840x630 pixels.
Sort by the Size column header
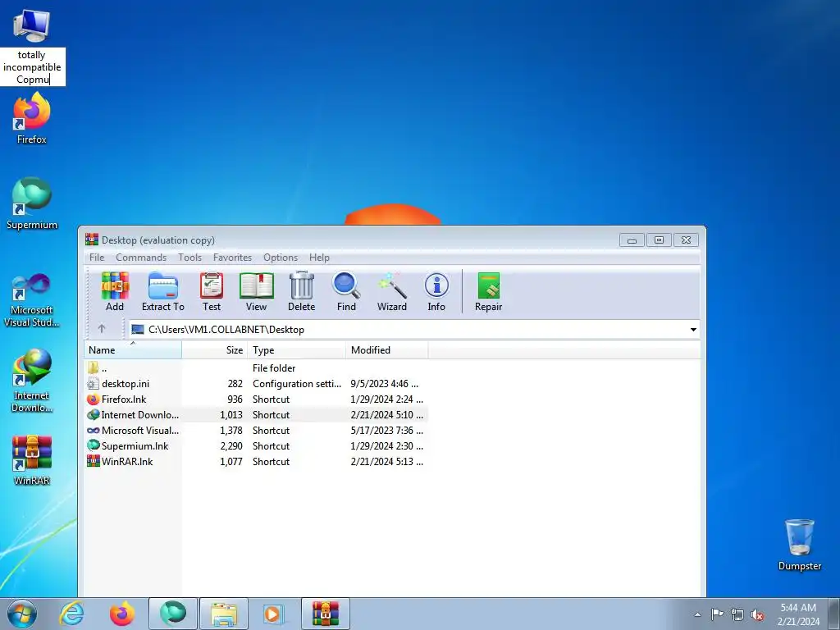(x=215, y=349)
